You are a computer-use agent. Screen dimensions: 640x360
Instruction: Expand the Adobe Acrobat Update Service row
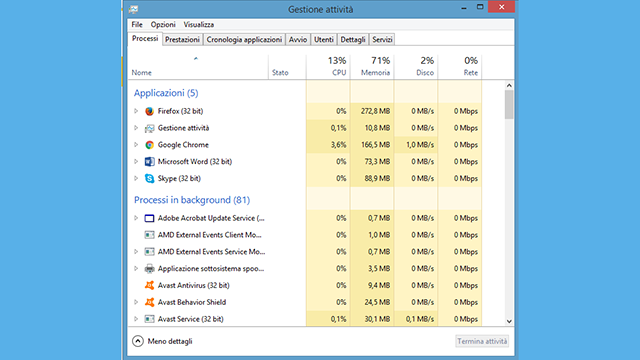[136, 218]
